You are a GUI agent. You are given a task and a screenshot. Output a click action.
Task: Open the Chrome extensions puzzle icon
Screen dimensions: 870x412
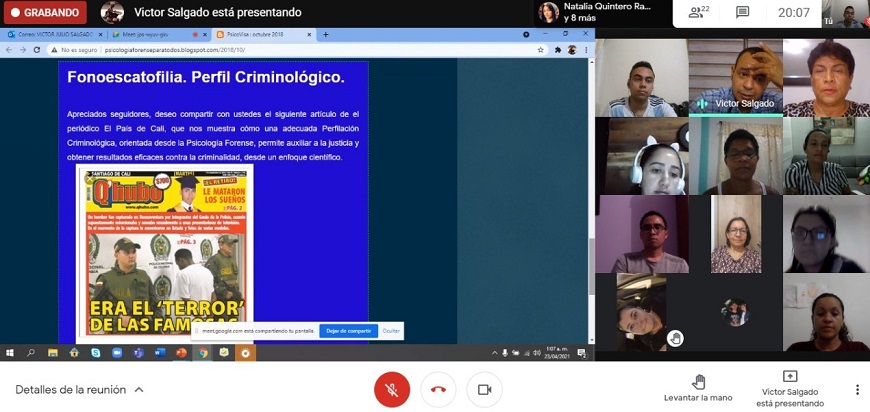pos(558,50)
